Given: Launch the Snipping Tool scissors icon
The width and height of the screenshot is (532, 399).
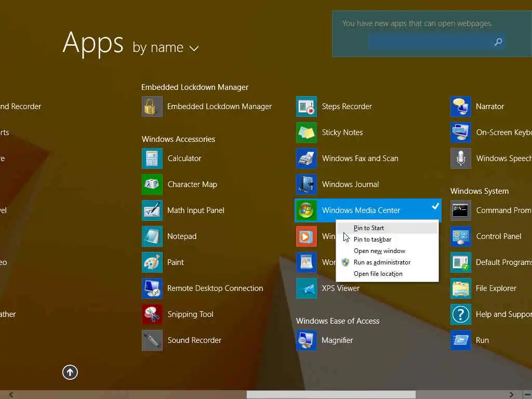Looking at the screenshot, I should coord(152,314).
